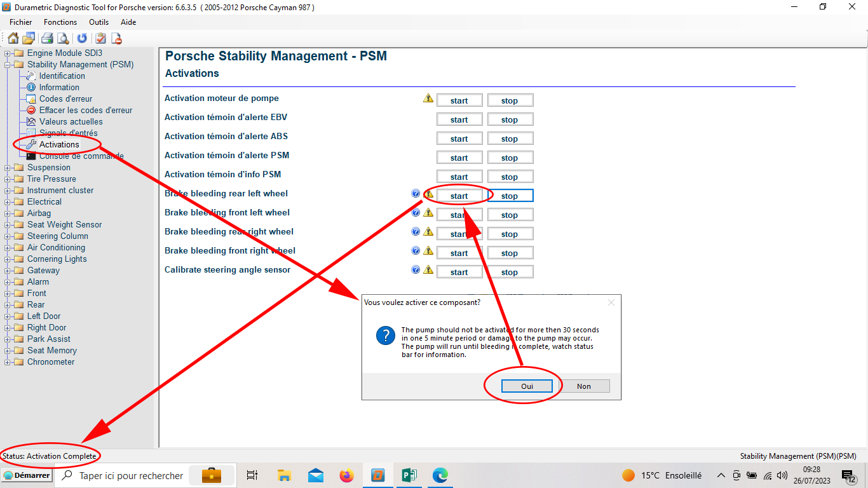Click the open folder toolbar icon
The height and width of the screenshot is (488, 868).
[x=29, y=38]
